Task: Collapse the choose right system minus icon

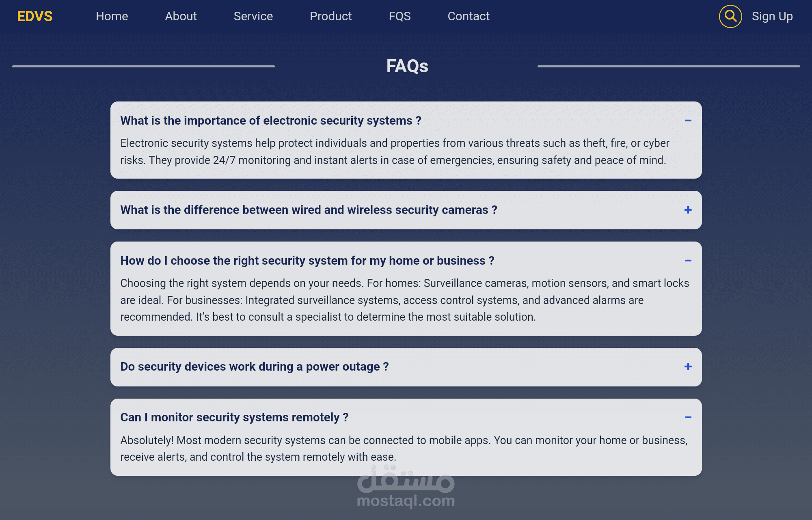Action: coord(688,261)
